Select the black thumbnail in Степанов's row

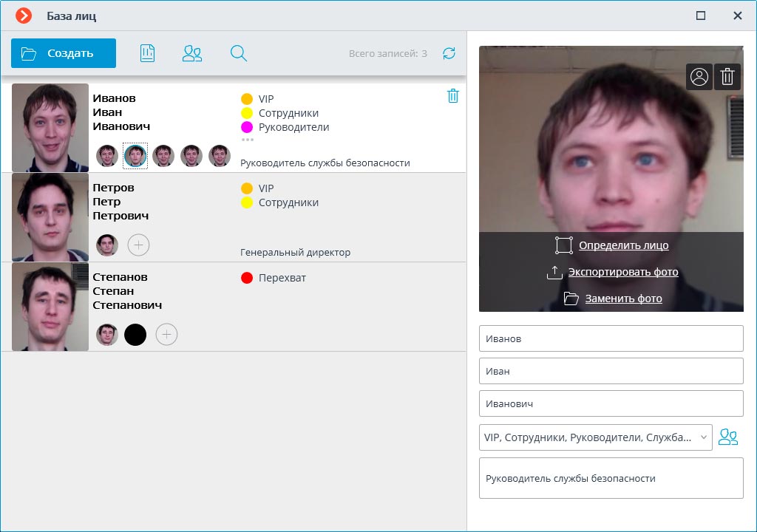(135, 335)
